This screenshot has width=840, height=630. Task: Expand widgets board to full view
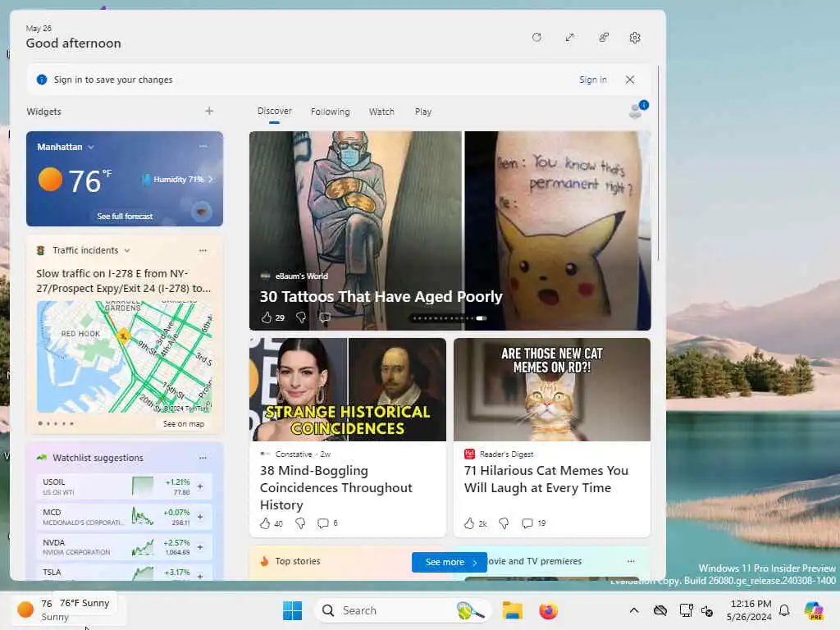pos(569,38)
